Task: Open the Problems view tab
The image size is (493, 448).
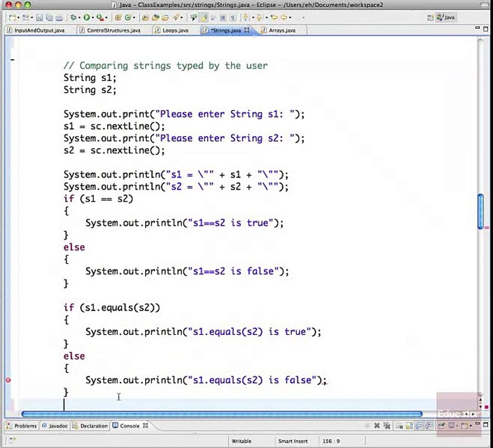Action: pyautogui.click(x=22, y=426)
